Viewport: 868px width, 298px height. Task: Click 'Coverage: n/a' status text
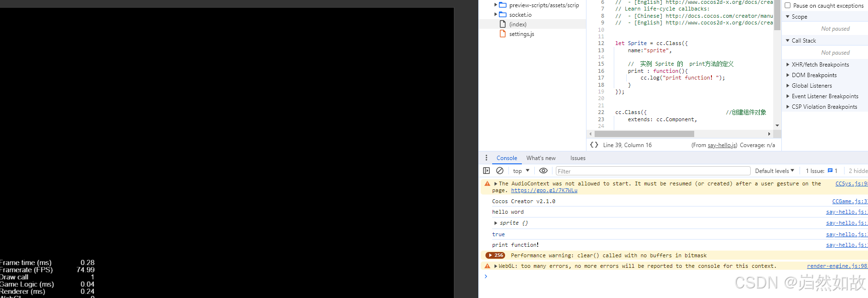pos(757,145)
